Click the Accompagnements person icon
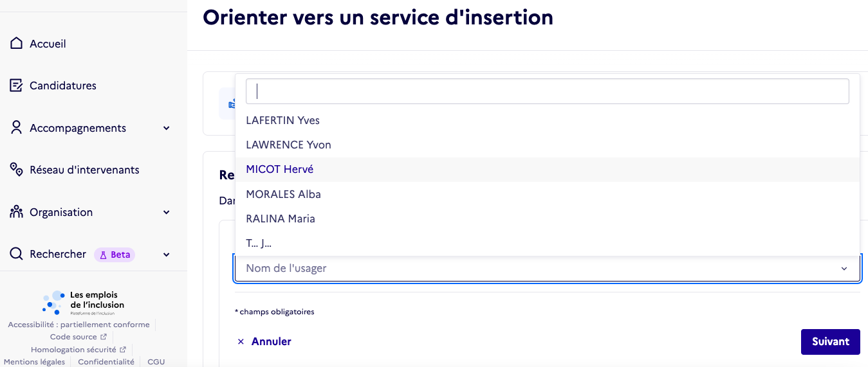The image size is (868, 367). (17, 128)
